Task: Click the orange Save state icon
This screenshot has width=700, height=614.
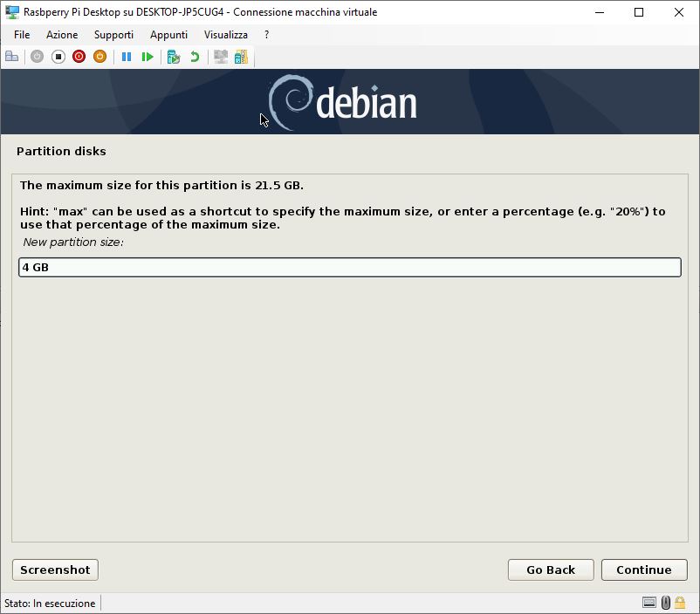Action: tap(100, 57)
